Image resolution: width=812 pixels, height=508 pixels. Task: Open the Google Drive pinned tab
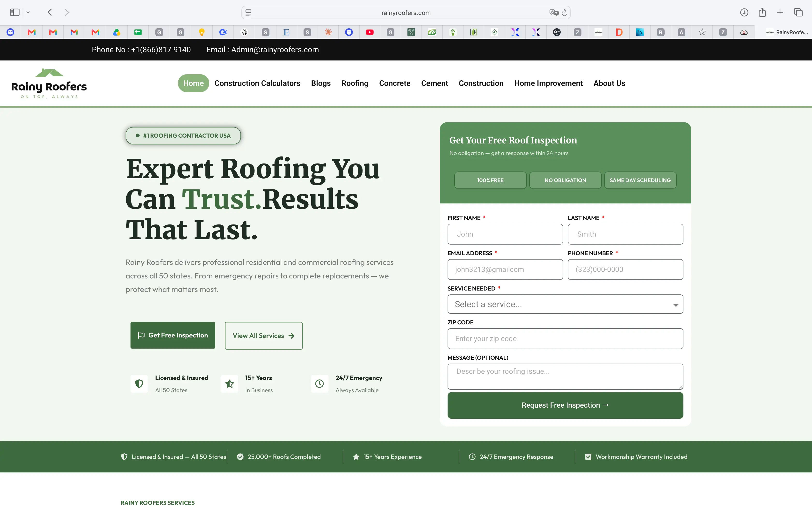click(117, 32)
